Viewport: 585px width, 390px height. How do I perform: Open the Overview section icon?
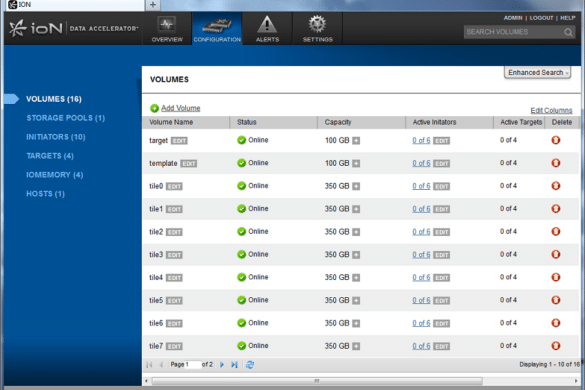166,25
